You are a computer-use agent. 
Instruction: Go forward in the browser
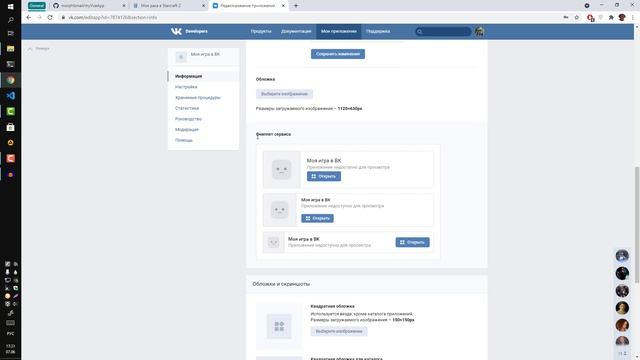pyautogui.click(x=39, y=18)
